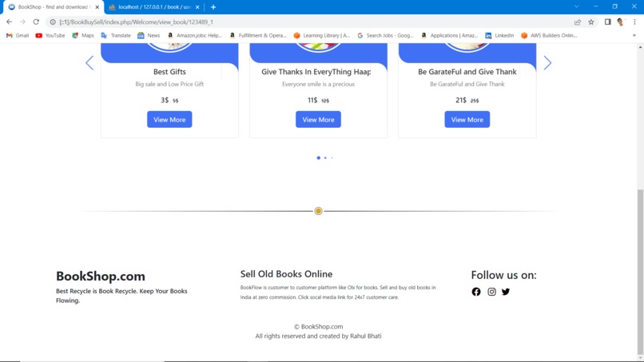Switch to localhost phpMyAdmin tab
Viewport: 644px width, 362px height.
coord(154,7)
